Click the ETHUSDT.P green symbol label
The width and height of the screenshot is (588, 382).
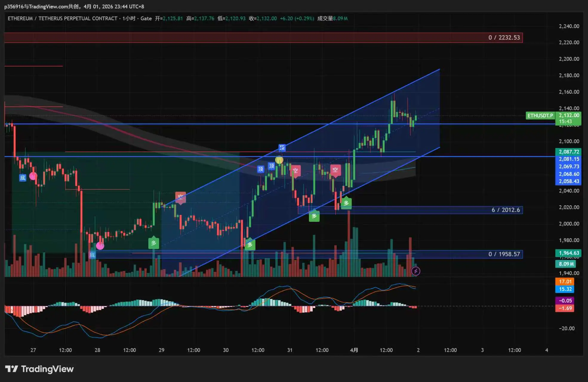pos(540,115)
